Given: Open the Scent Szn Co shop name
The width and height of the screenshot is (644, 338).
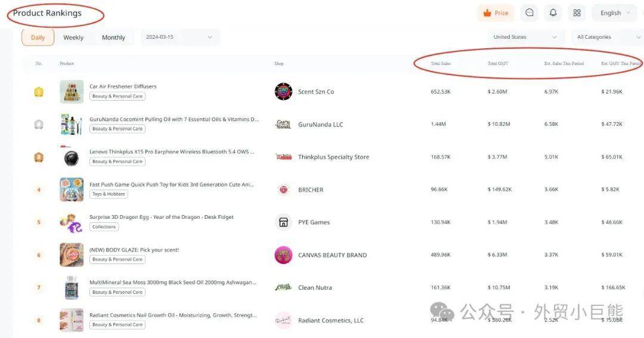Looking at the screenshot, I should click(316, 92).
